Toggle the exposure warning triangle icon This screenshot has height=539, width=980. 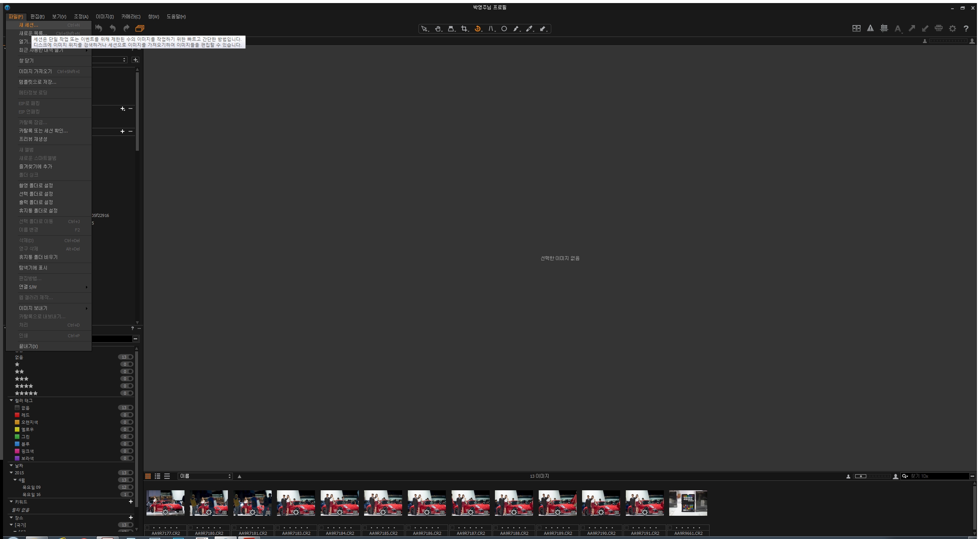pos(870,28)
